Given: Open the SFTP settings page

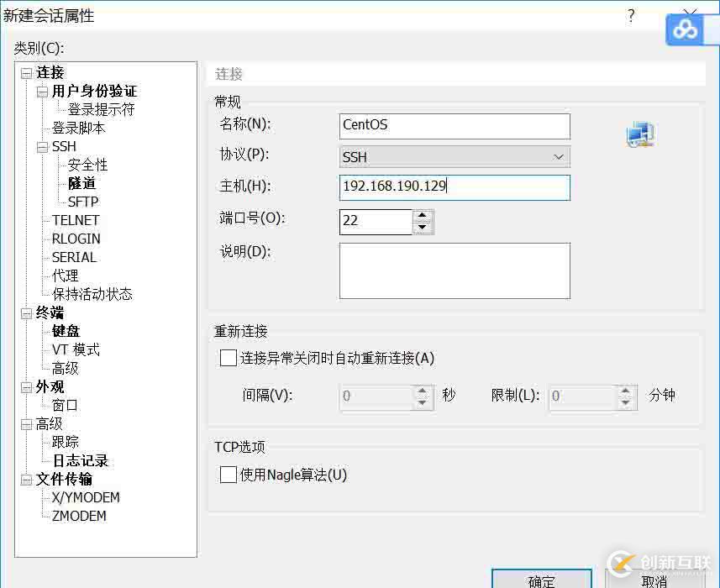Looking at the screenshot, I should (x=83, y=202).
